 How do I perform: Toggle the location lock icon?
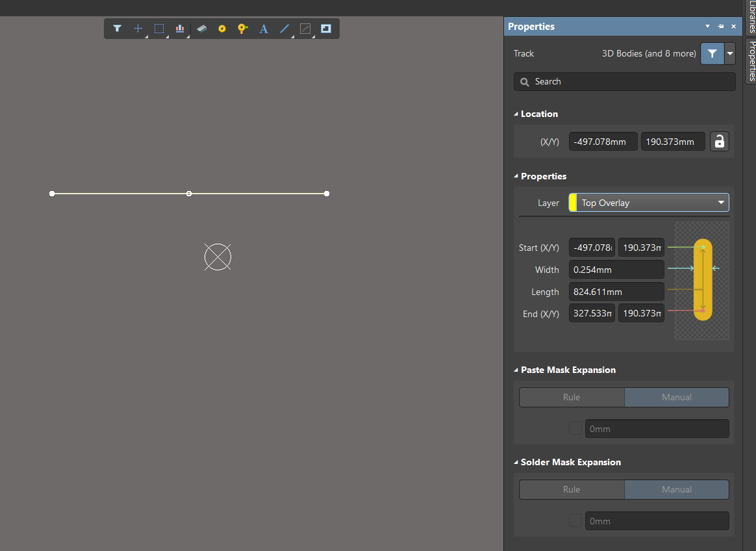pyautogui.click(x=720, y=142)
